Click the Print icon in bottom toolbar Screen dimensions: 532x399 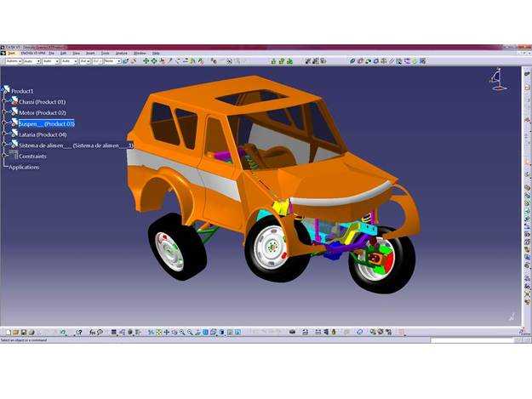click(x=31, y=333)
